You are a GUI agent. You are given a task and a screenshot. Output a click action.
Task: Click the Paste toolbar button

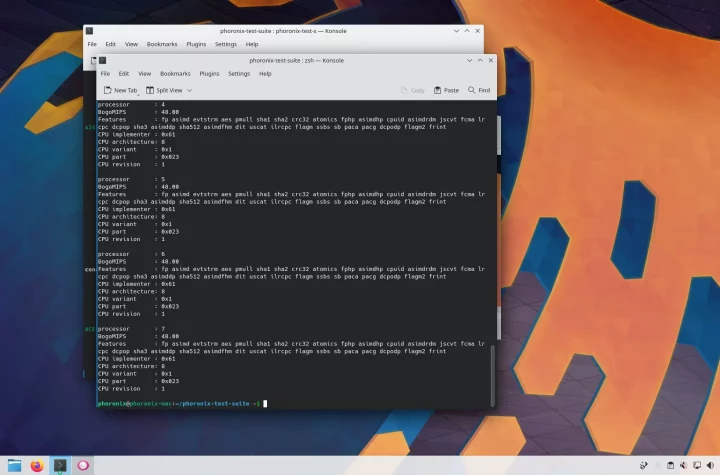[x=446, y=90]
